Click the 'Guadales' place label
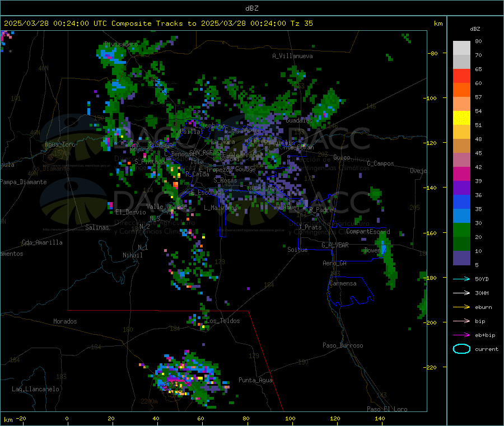The height and width of the screenshot is (426, 504). coord(299,120)
